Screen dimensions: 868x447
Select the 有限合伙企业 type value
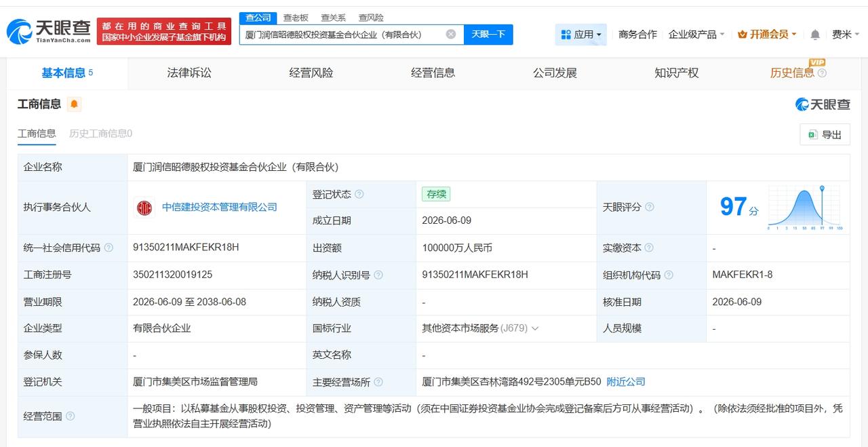tap(162, 328)
